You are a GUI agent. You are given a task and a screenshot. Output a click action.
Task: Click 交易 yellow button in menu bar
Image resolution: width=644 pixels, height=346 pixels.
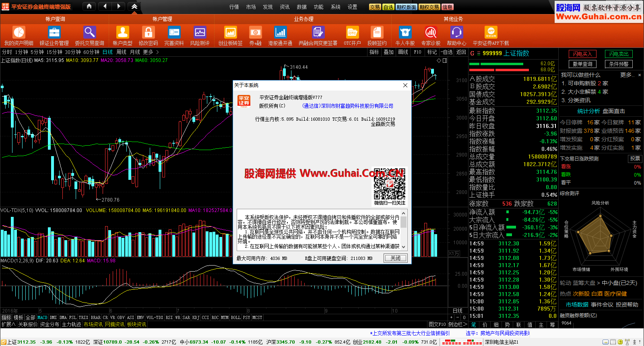click(x=375, y=7)
